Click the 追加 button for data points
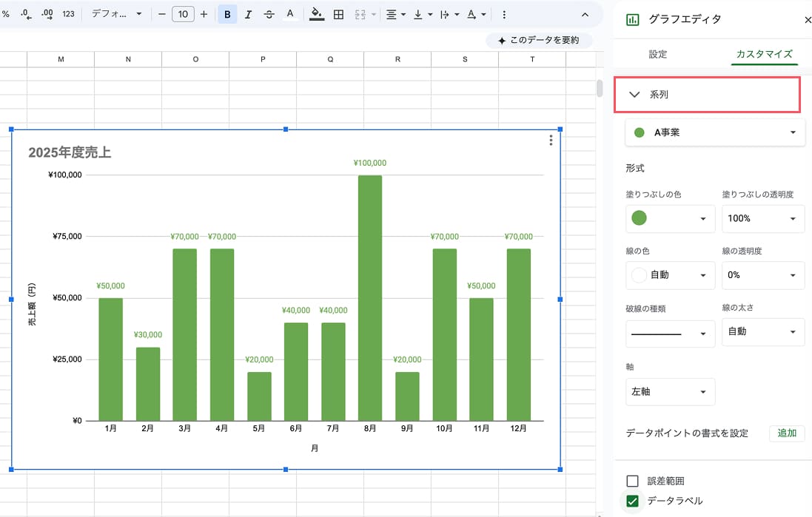This screenshot has width=812, height=517. click(x=786, y=433)
